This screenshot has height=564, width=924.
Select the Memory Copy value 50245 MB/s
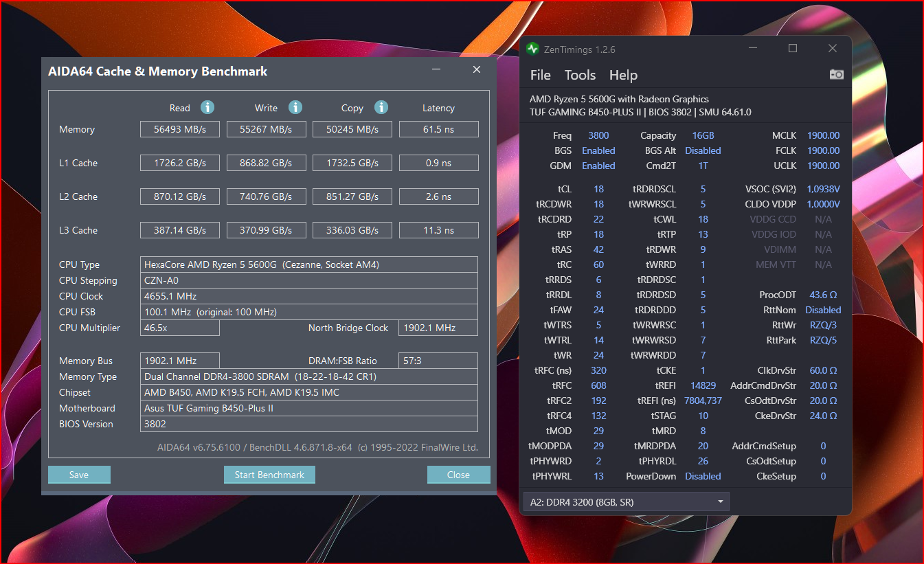click(x=352, y=129)
